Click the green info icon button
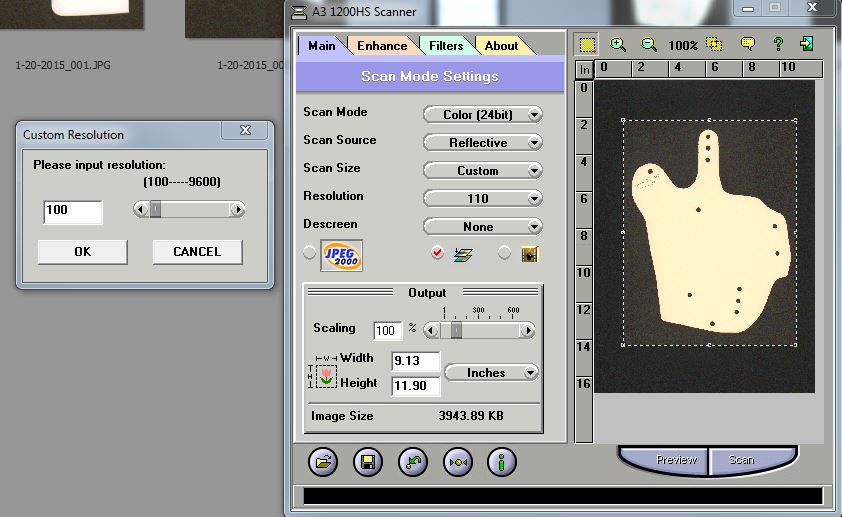This screenshot has width=842, height=517. [502, 461]
